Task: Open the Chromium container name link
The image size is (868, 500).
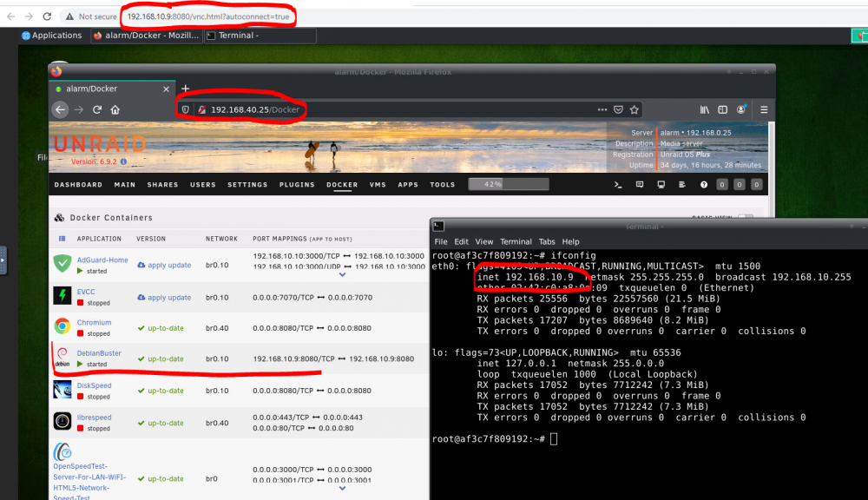Action: pos(94,322)
